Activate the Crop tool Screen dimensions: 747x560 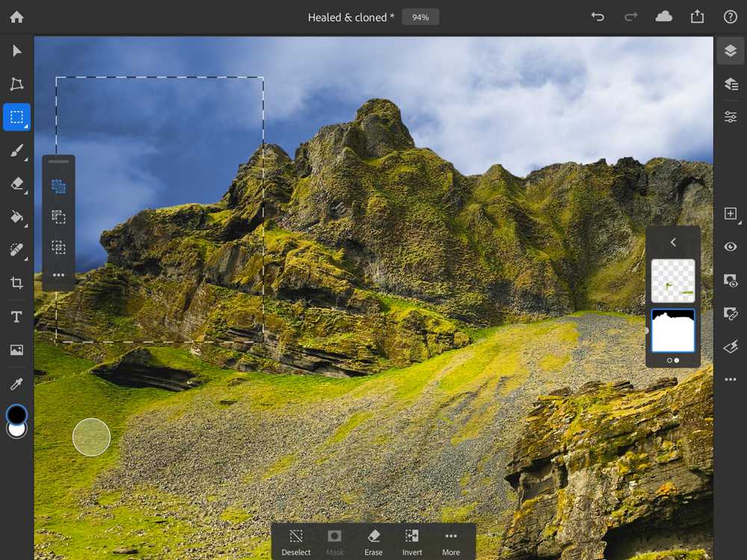tap(16, 283)
